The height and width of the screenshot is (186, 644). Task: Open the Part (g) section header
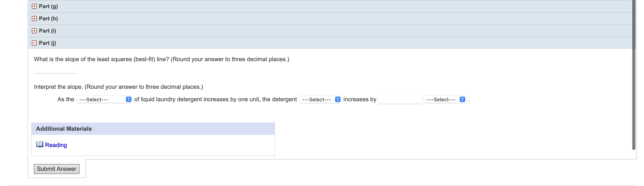330,7
